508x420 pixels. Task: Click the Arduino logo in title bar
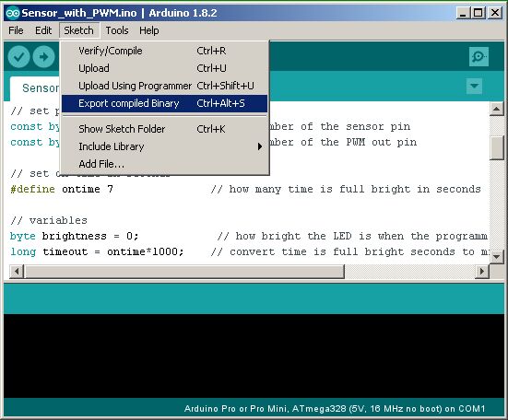click(13, 13)
